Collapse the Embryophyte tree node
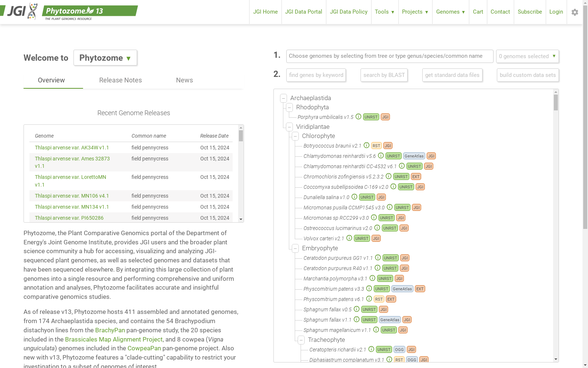The width and height of the screenshot is (588, 368). point(295,248)
